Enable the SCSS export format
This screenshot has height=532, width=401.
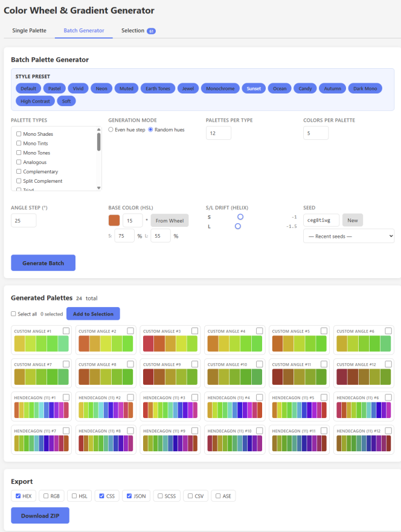pos(160,496)
